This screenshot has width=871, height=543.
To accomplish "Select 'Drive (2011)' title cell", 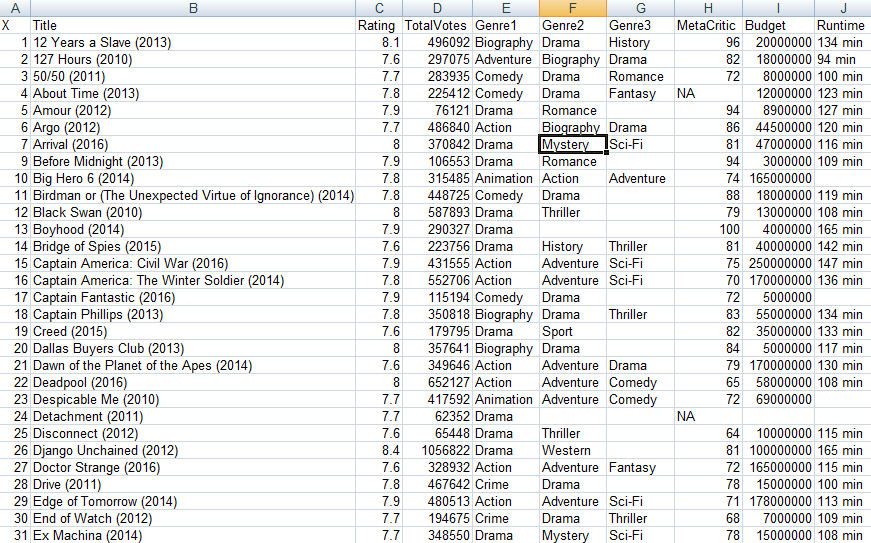I will pyautogui.click(x=193, y=484).
